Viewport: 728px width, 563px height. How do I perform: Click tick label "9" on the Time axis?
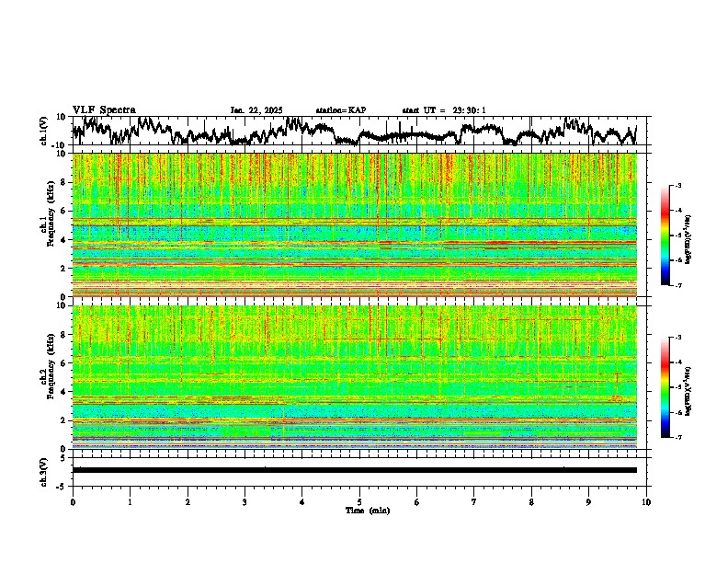pos(588,502)
